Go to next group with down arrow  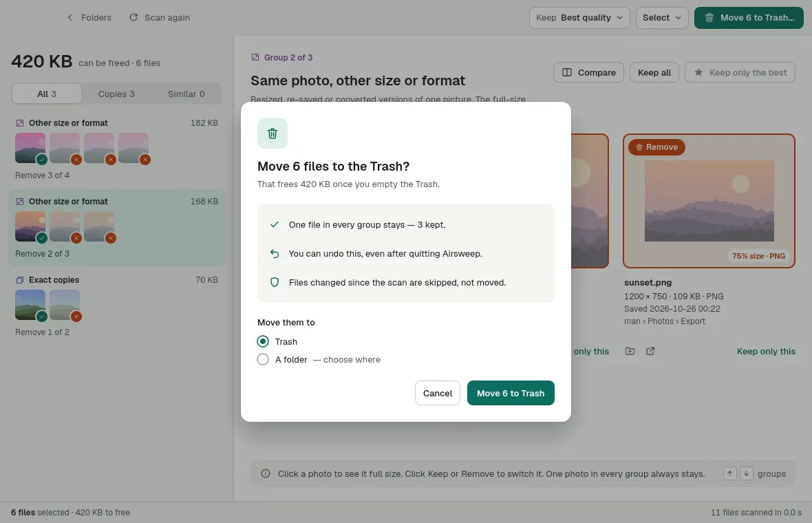(746, 473)
